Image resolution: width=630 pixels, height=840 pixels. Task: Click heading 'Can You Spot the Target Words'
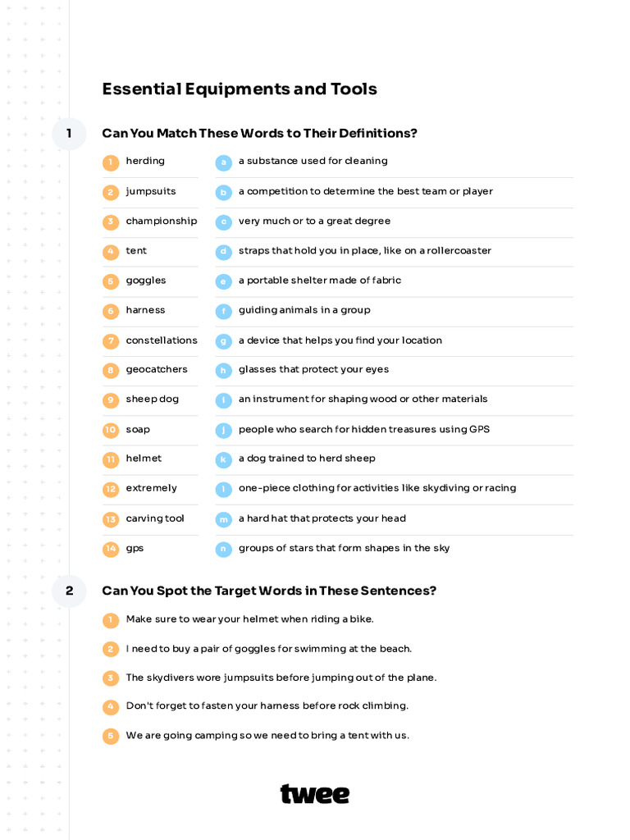pos(269,591)
